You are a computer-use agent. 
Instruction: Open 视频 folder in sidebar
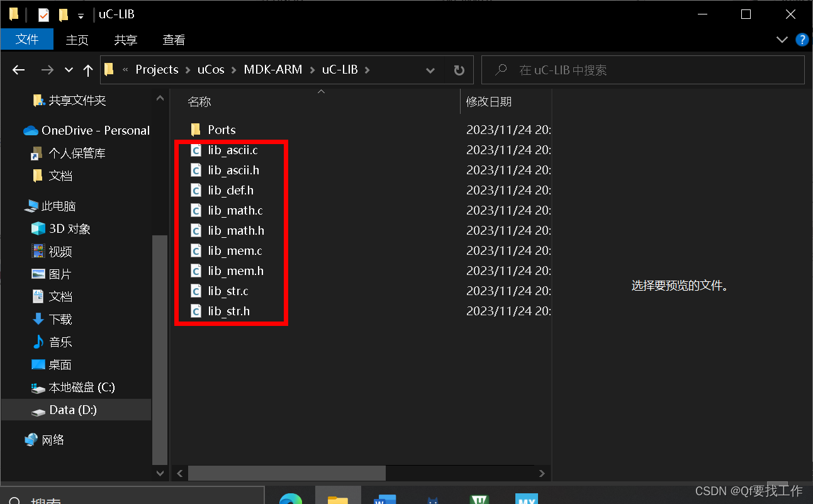tap(60, 251)
